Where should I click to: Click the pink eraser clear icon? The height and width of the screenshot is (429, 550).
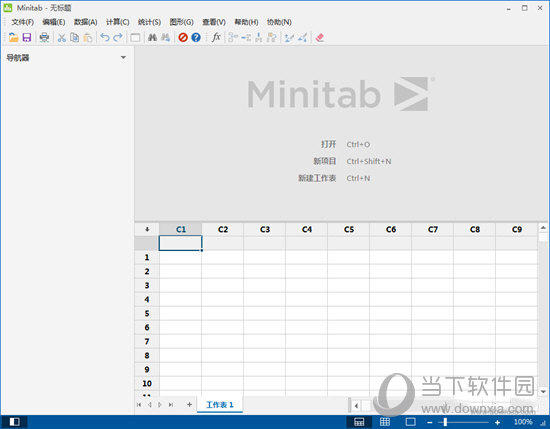(319, 37)
